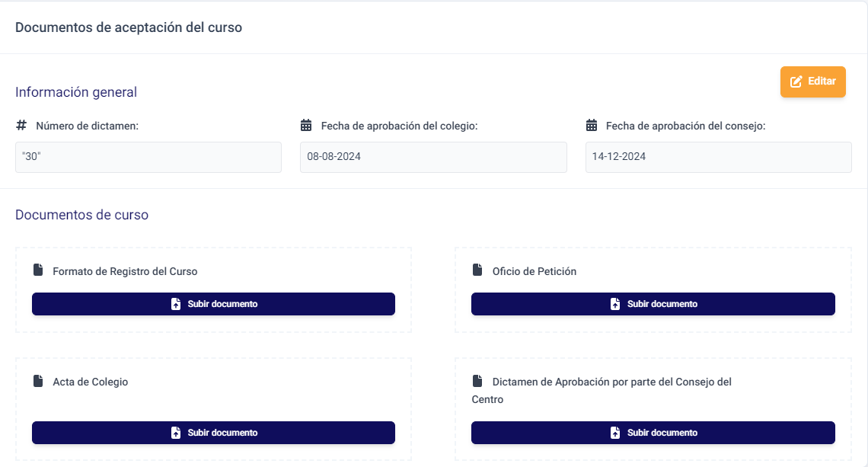Click the Información general section title
Screen dimensions: 868x467
(x=76, y=92)
